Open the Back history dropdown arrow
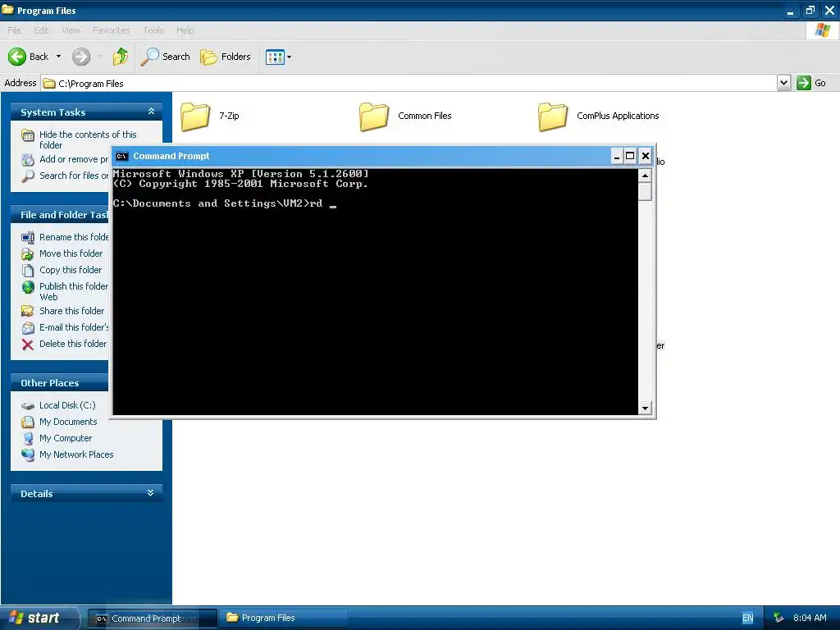 point(58,57)
